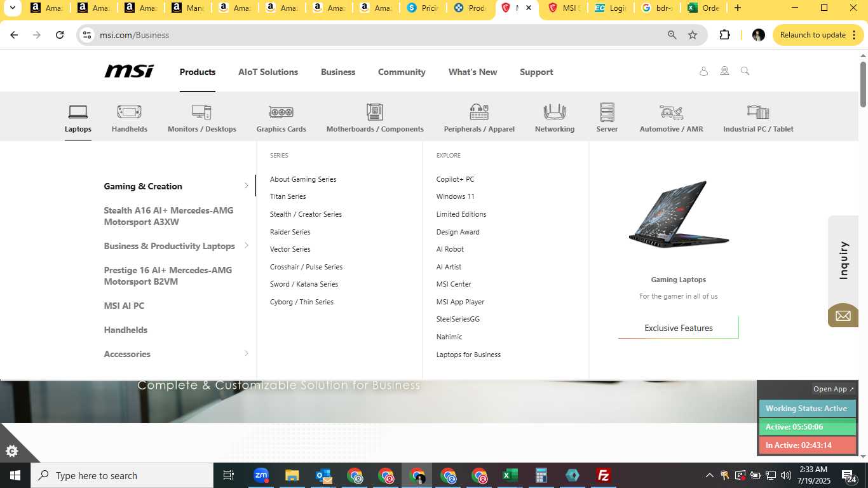Click the page vertical scrollbar

(864, 84)
